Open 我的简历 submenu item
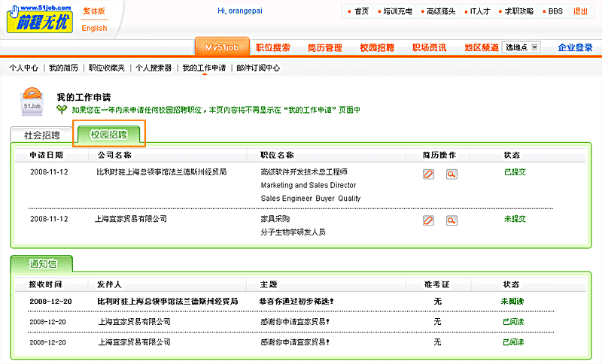The image size is (602, 364). pos(63,68)
